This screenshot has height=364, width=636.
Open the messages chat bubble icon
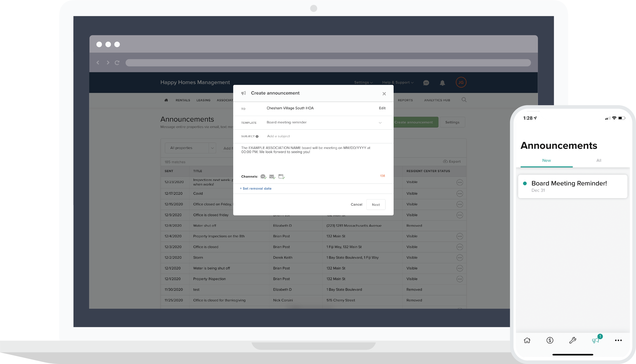coord(426,83)
